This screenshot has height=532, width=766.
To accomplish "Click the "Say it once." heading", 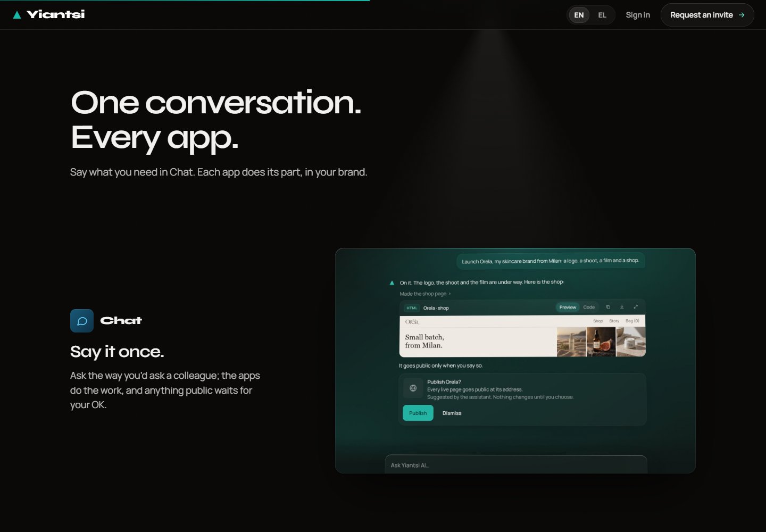I will [x=117, y=352].
